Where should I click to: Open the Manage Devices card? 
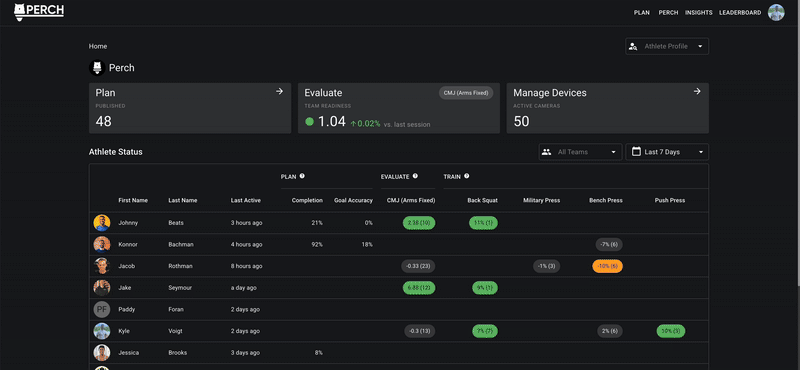point(608,108)
